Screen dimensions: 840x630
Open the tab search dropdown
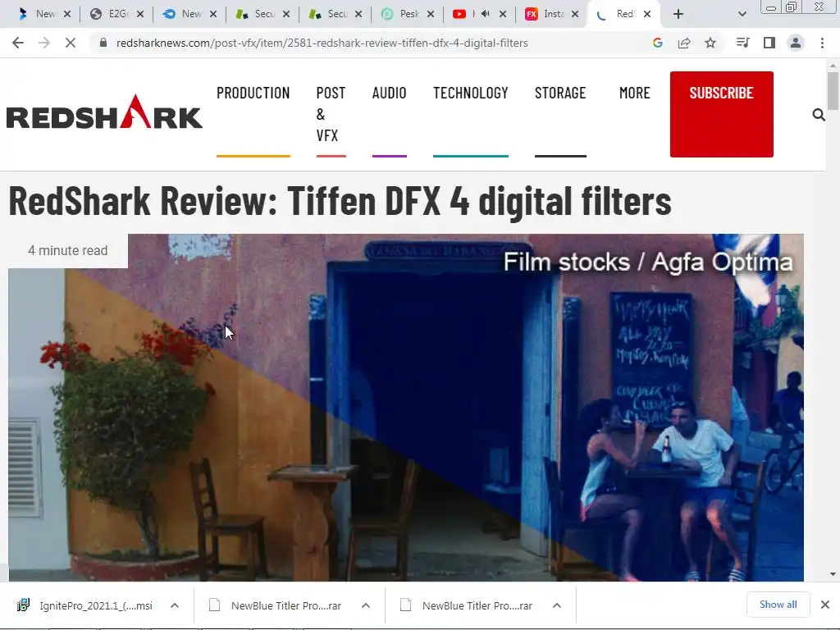[x=742, y=14]
